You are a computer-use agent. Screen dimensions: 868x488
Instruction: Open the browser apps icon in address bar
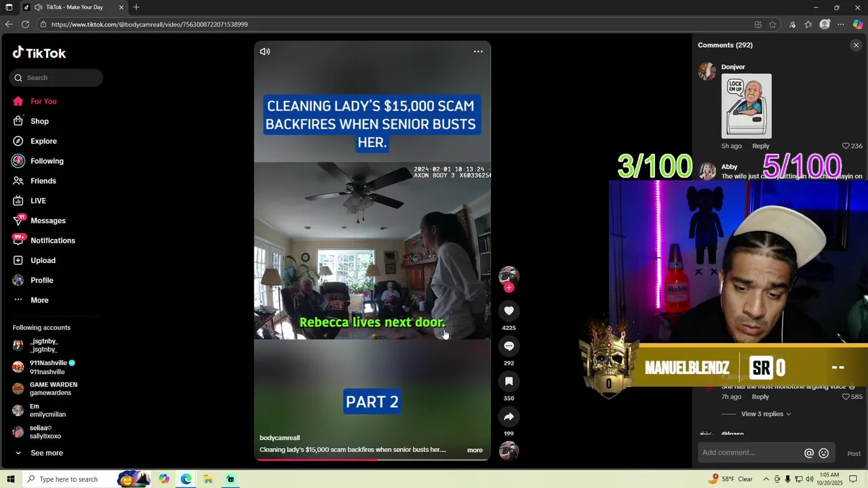click(757, 24)
